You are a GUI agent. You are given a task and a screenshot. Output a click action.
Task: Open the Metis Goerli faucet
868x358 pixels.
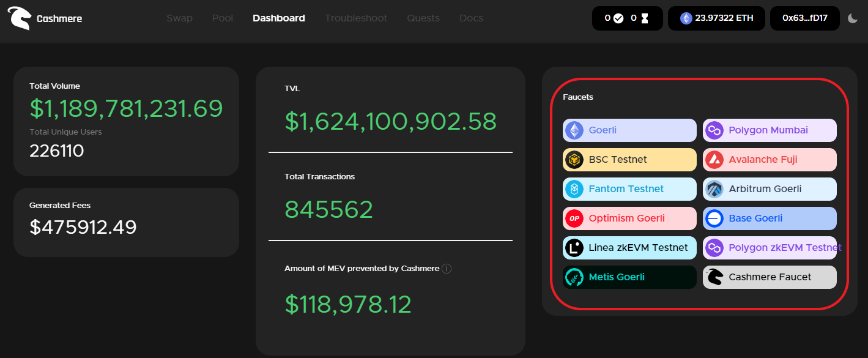pos(629,277)
